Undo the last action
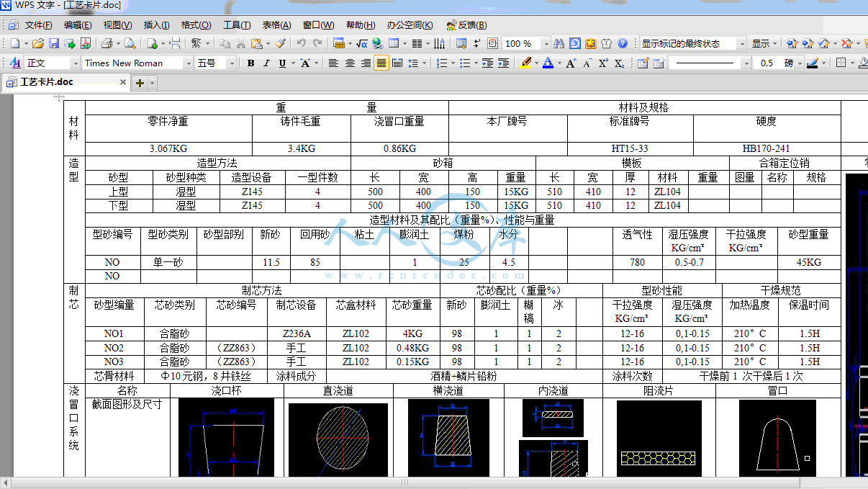This screenshot has height=489, width=868. click(302, 43)
